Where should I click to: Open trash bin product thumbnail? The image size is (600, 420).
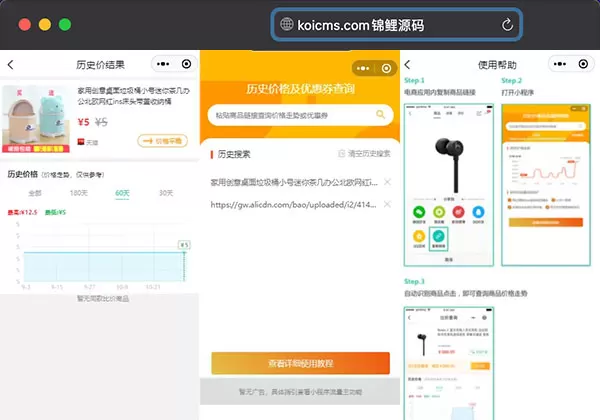click(36, 119)
